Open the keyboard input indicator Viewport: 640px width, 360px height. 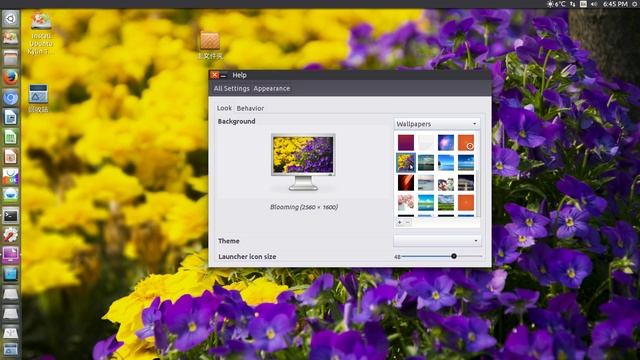[583, 4]
